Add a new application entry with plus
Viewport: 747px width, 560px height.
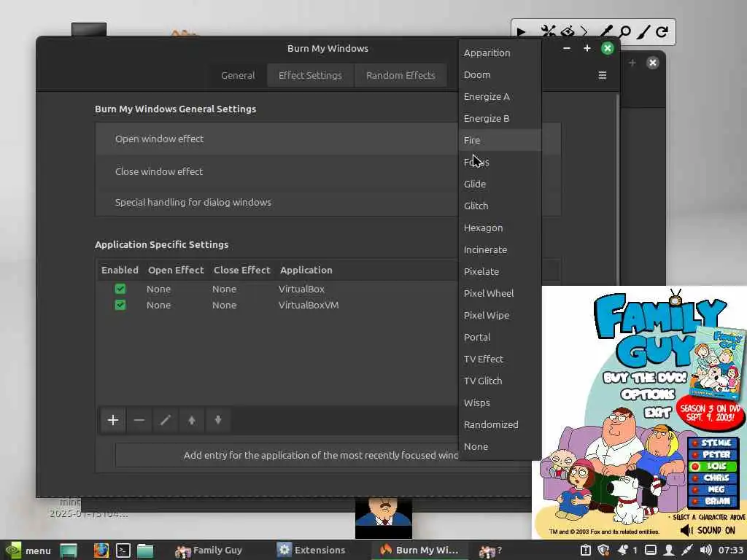(113, 420)
